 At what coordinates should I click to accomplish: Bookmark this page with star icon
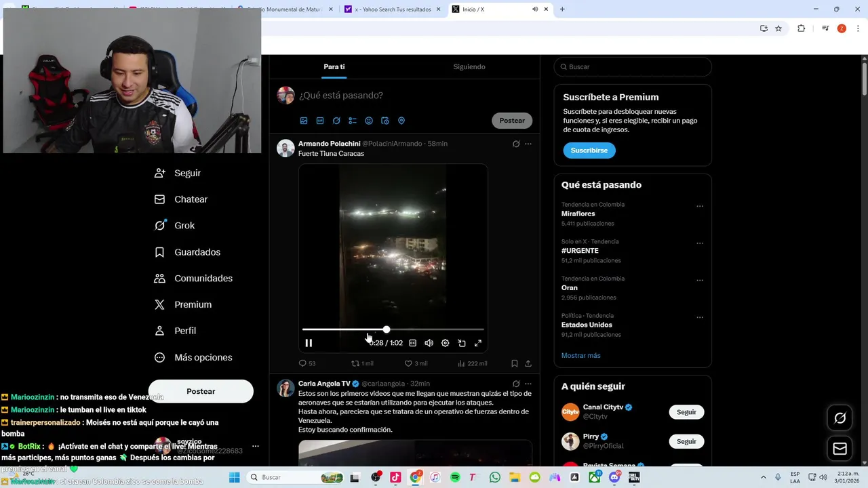click(778, 28)
